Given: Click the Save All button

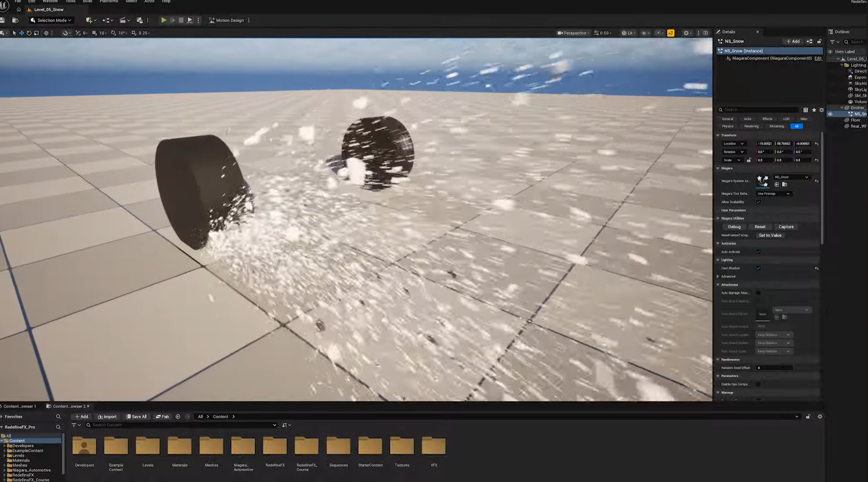Looking at the screenshot, I should [x=136, y=416].
